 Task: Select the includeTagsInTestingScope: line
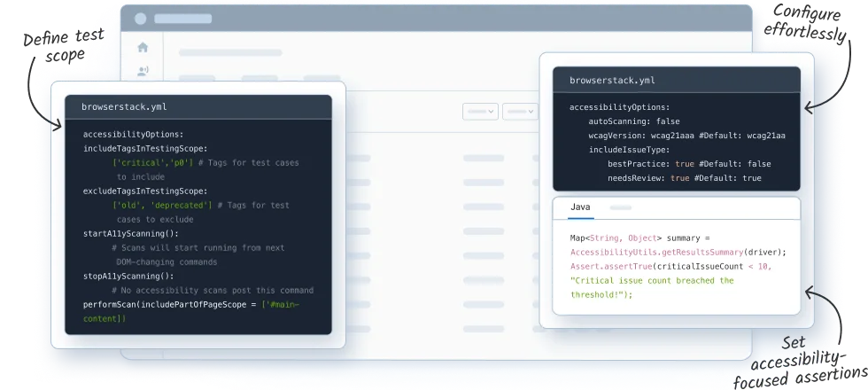tap(145, 149)
